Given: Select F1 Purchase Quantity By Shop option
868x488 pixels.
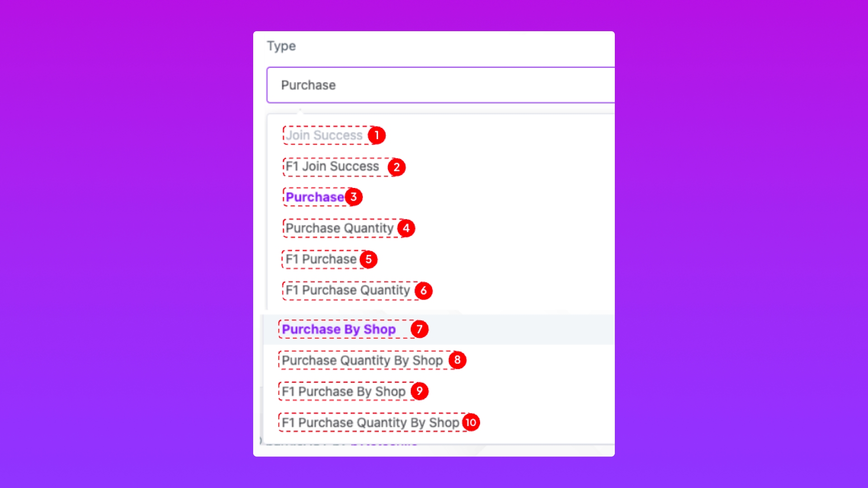Looking at the screenshot, I should 370,422.
